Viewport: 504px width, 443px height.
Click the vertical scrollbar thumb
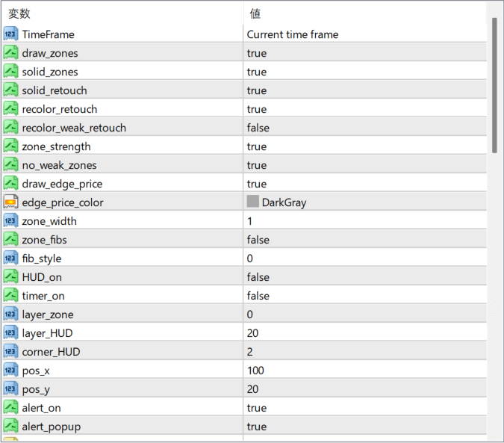point(494,84)
